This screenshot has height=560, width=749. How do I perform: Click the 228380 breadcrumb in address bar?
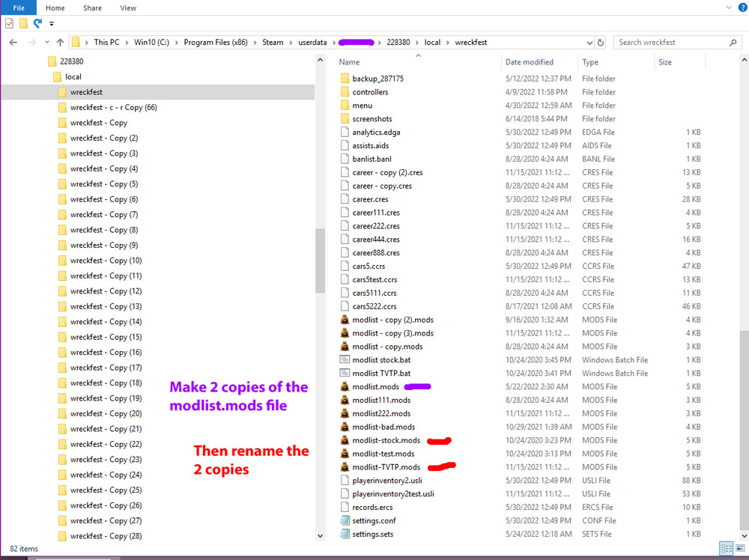point(398,43)
